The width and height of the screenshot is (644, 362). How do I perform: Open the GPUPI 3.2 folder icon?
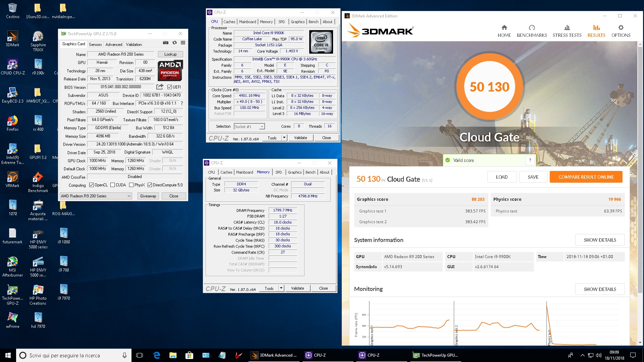(38, 151)
